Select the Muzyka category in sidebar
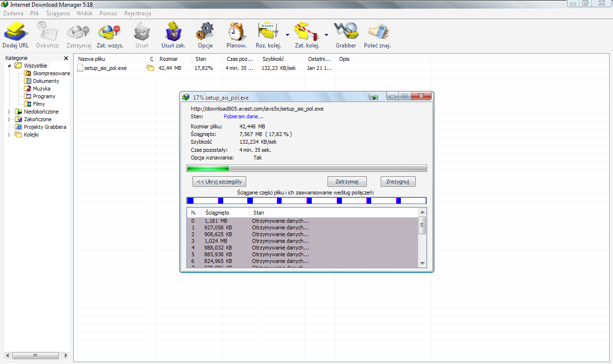613x364 pixels. (42, 89)
